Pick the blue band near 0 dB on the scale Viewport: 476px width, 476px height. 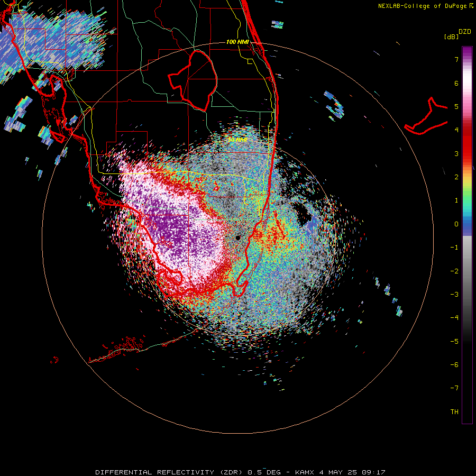pos(467,227)
